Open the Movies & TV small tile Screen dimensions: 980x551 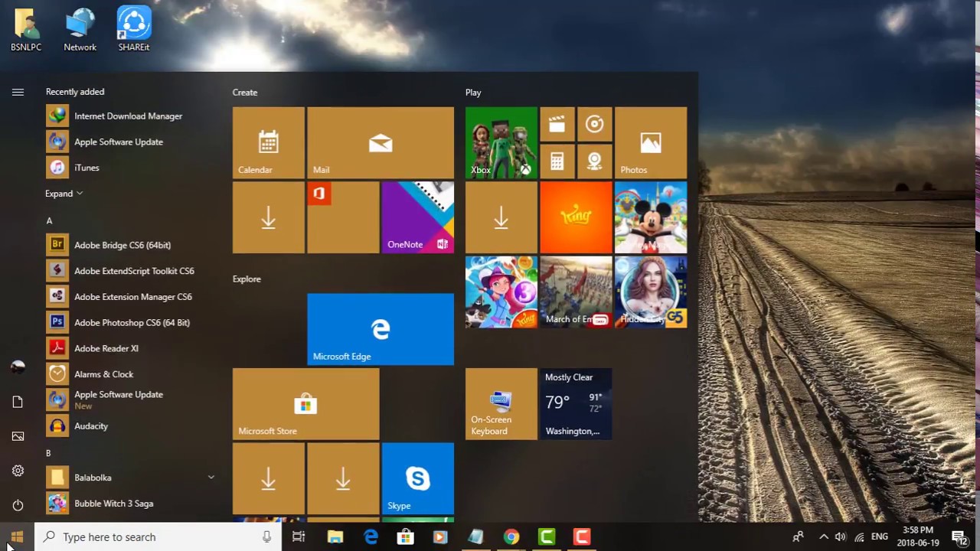click(557, 124)
